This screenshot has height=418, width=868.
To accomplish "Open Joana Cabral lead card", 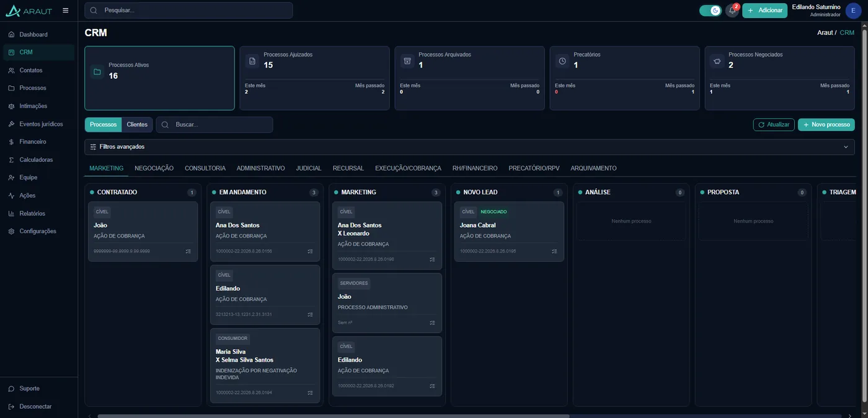I will (x=509, y=231).
